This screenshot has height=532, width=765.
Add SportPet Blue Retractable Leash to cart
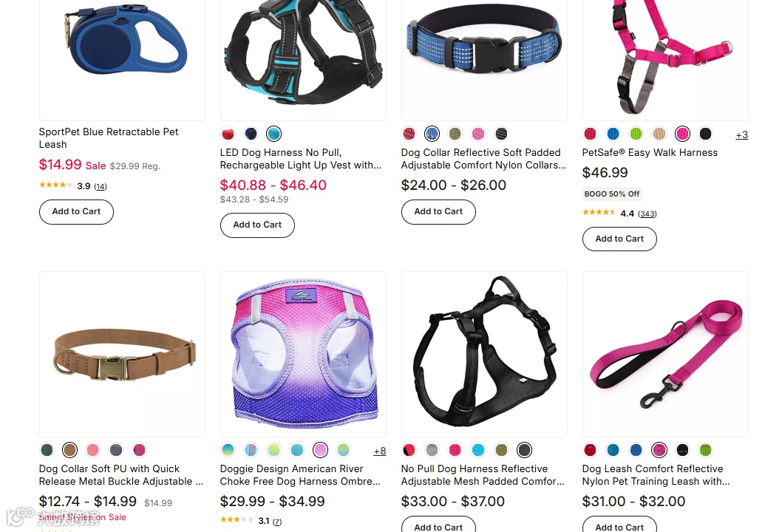76,211
